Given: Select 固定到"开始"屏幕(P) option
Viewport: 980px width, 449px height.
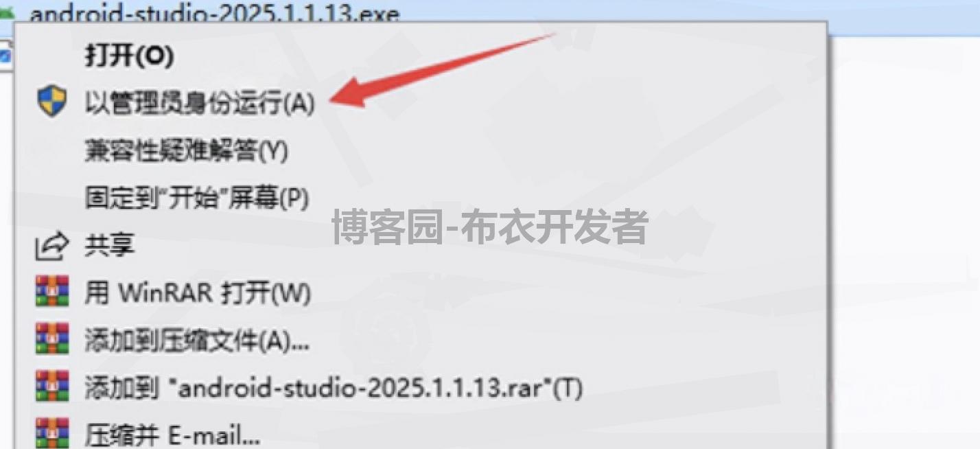Looking at the screenshot, I should (197, 198).
